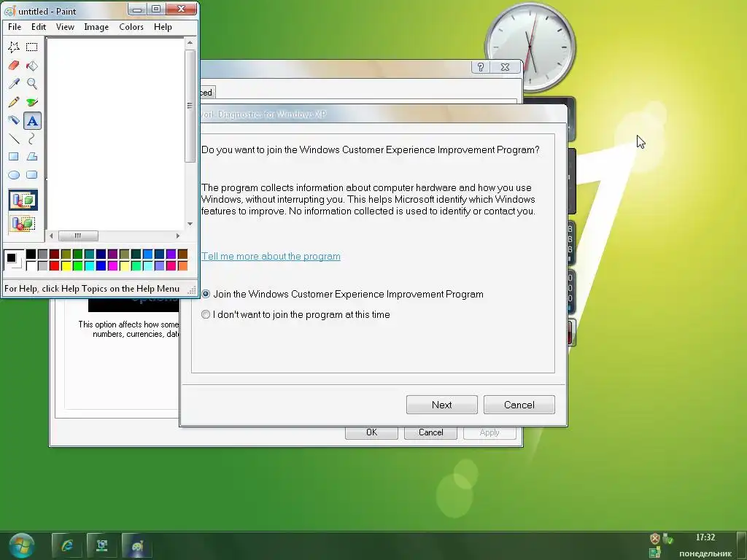Select Join the Customer Experience Improvement Program

tap(343, 295)
